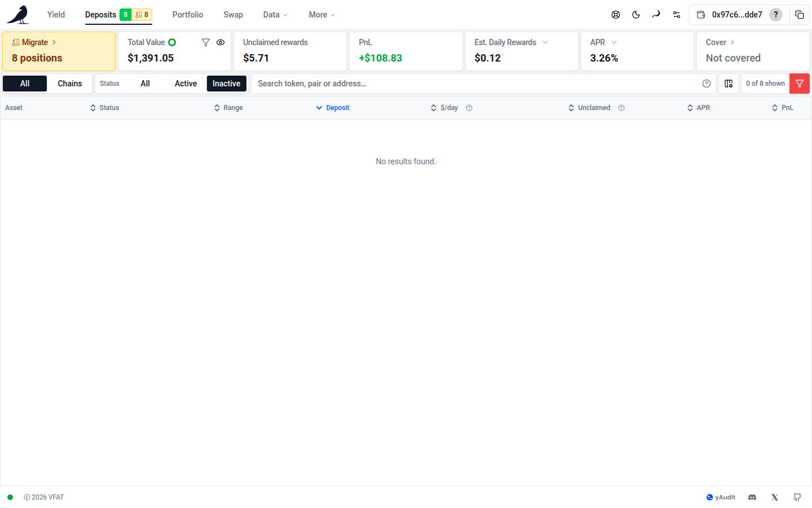
Task: Open the Swap tab
Action: tap(233, 15)
